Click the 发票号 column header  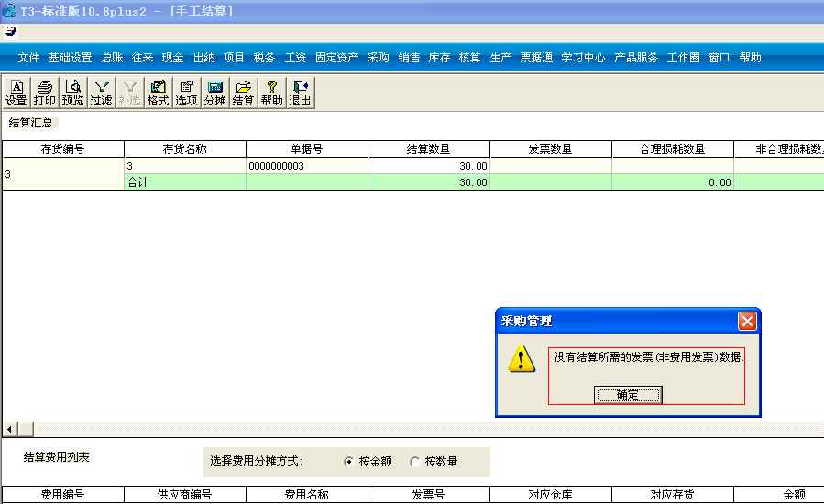tap(429, 495)
